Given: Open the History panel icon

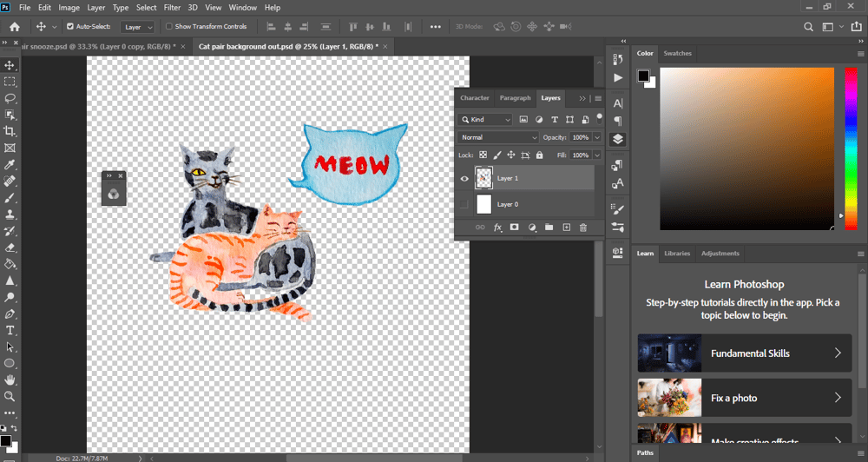Looking at the screenshot, I should [x=618, y=59].
